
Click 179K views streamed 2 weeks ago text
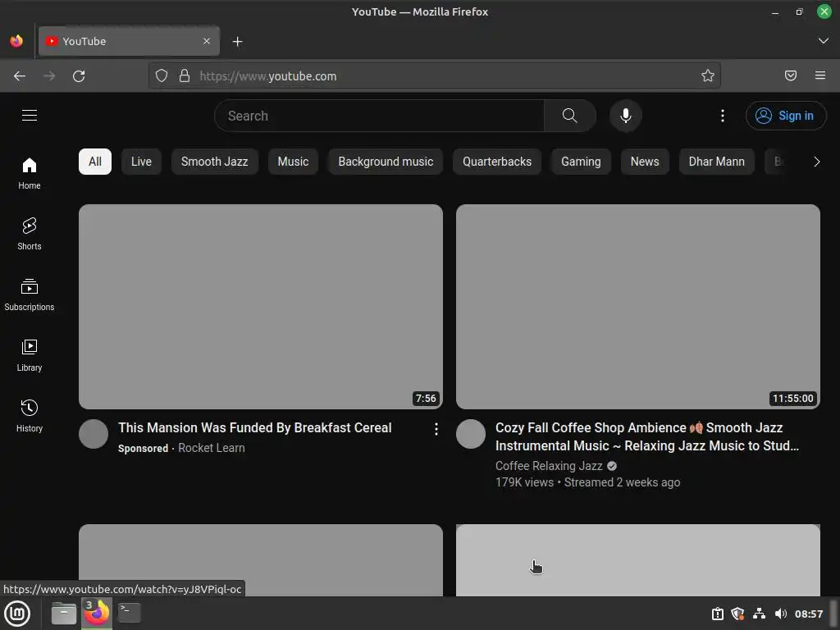[x=587, y=482]
